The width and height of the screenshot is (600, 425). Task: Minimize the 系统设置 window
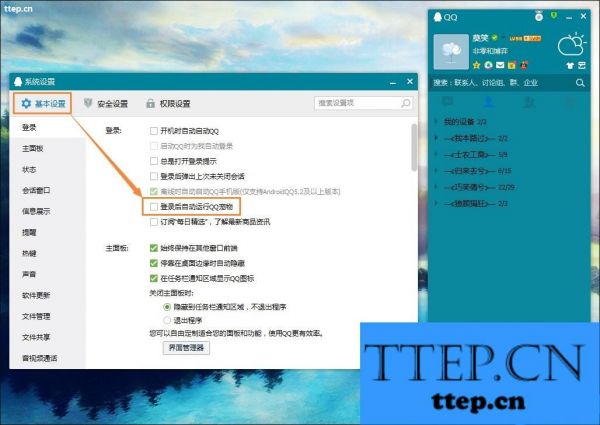[x=393, y=82]
